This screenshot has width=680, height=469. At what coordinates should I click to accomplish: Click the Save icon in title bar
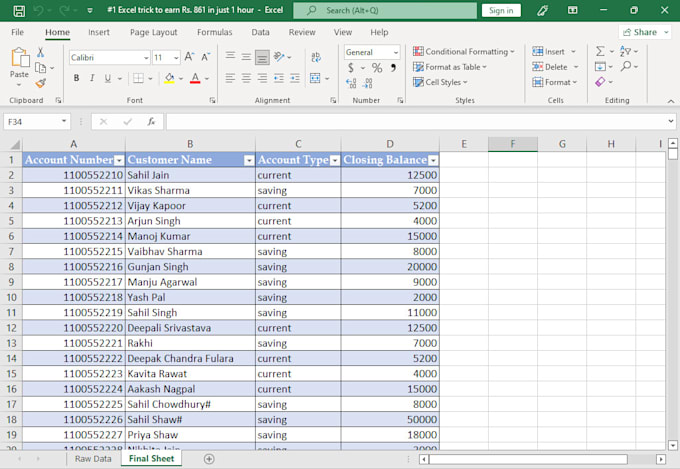[x=19, y=10]
